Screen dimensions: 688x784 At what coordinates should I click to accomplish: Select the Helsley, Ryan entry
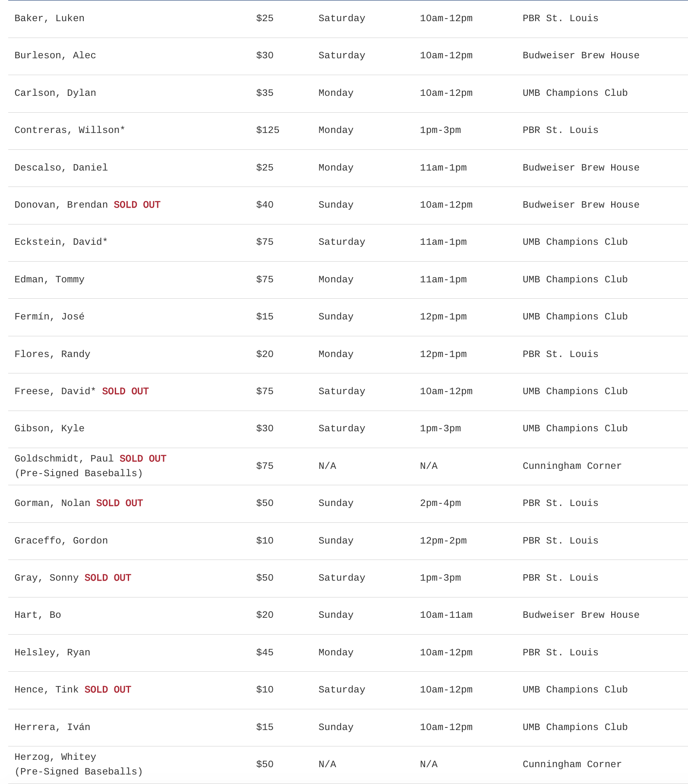click(x=52, y=652)
